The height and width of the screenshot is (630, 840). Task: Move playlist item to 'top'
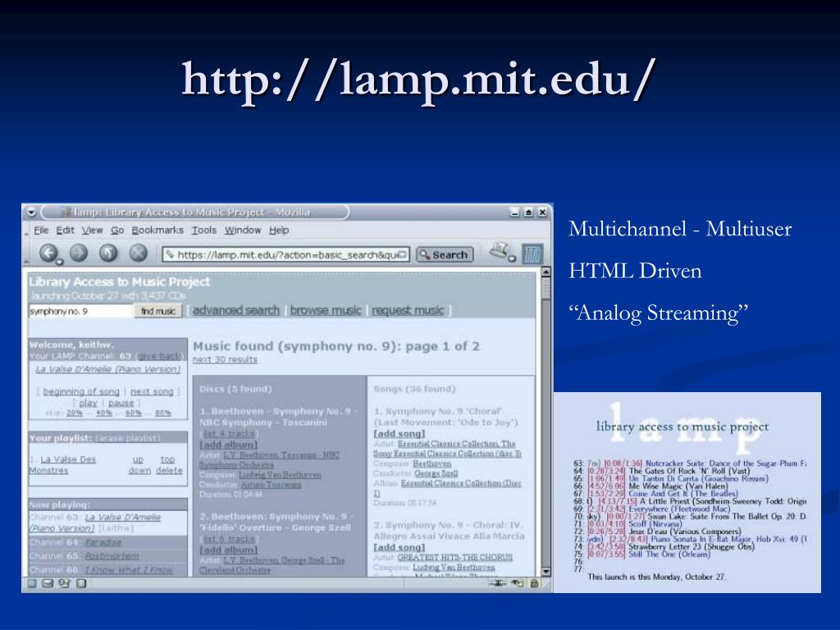pyautogui.click(x=167, y=459)
